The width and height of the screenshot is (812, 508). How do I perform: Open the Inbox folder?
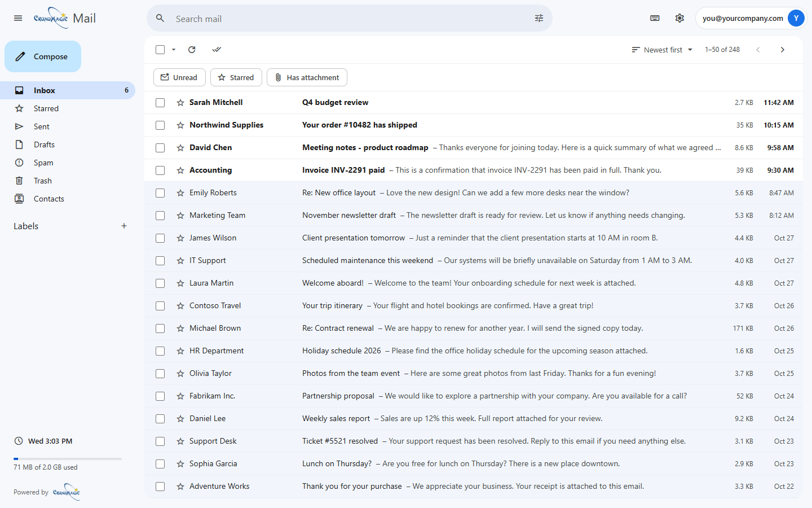(x=68, y=90)
